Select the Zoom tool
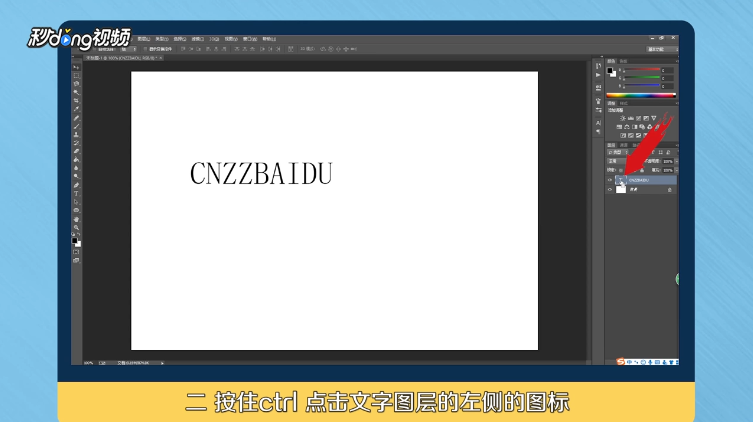This screenshot has height=422, width=753. pyautogui.click(x=76, y=228)
